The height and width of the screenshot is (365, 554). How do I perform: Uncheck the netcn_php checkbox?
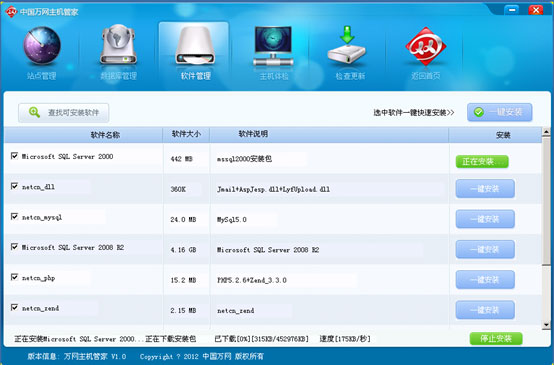point(14,277)
